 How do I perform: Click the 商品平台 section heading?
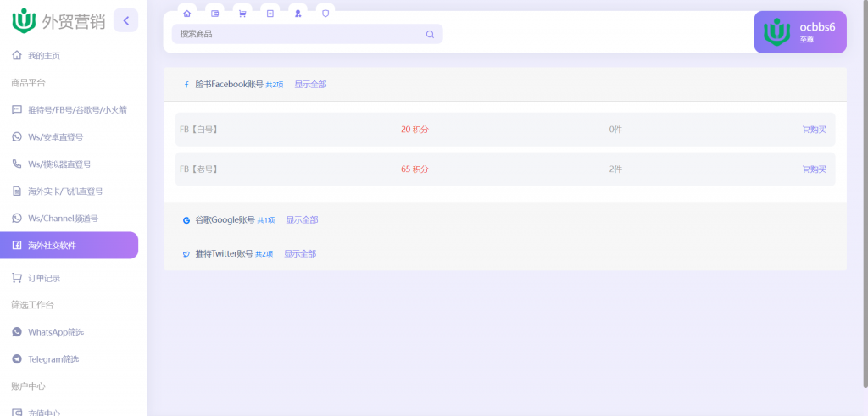pyautogui.click(x=28, y=83)
